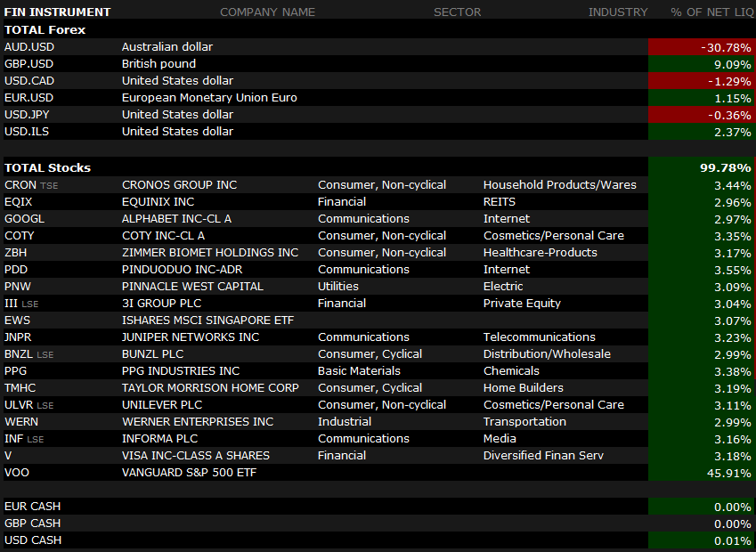Viewport: 756px width, 552px height.
Task: Select the AUD.USD forex row
Action: (x=378, y=47)
